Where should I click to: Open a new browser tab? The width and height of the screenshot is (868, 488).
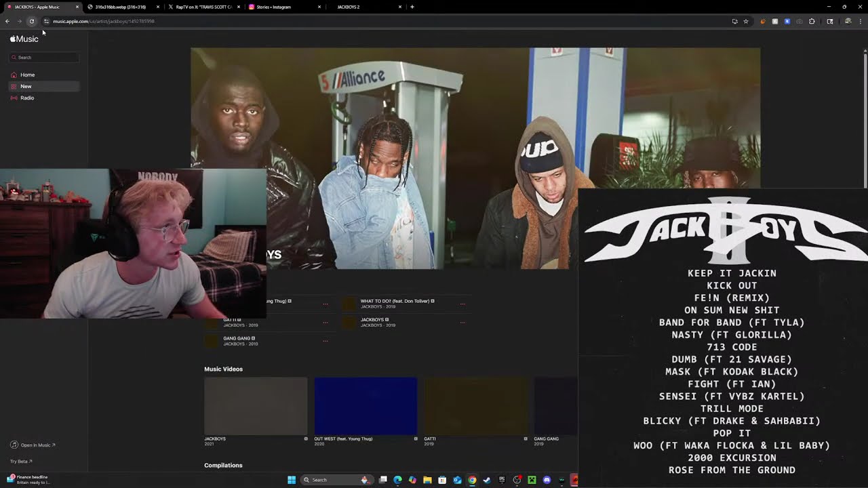pyautogui.click(x=412, y=7)
